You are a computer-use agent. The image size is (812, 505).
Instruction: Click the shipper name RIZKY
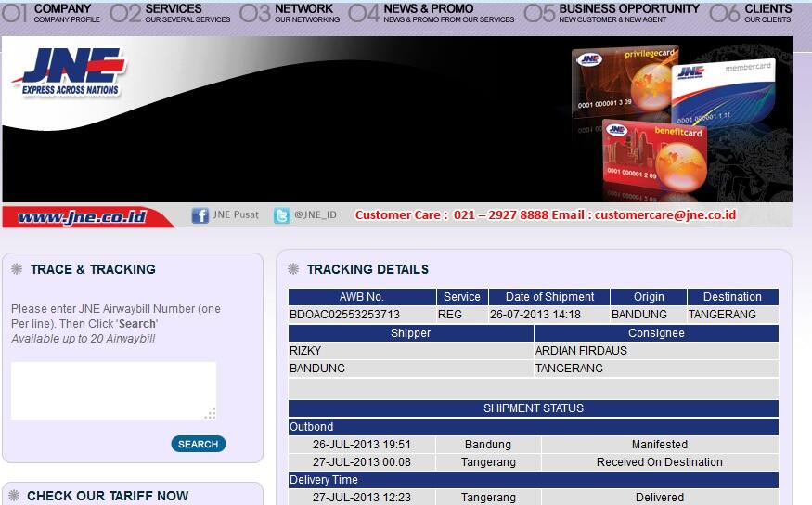click(x=305, y=351)
